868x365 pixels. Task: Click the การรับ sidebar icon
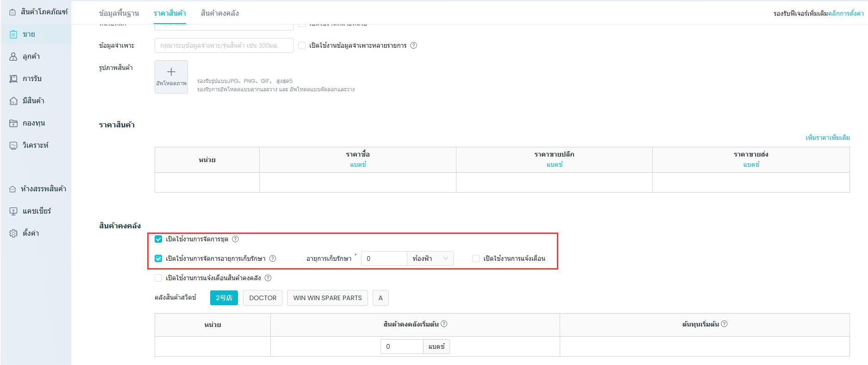point(13,79)
